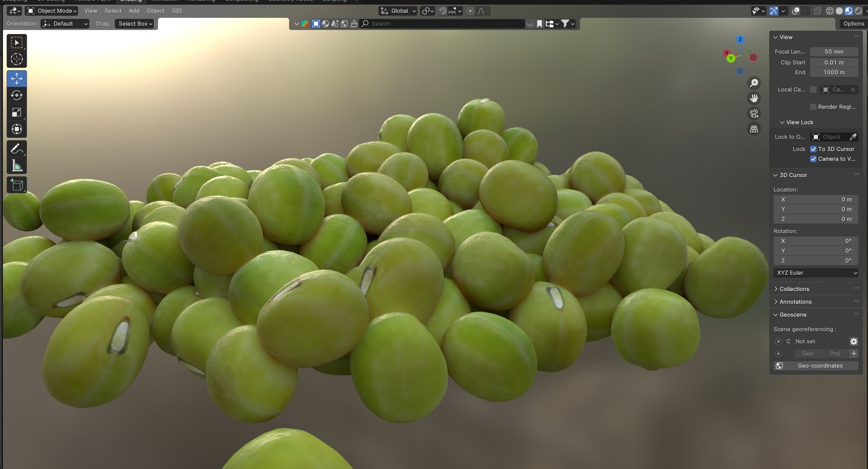Toggle snapping magnet button
Viewport: 868px width, 469px height.
click(x=443, y=11)
